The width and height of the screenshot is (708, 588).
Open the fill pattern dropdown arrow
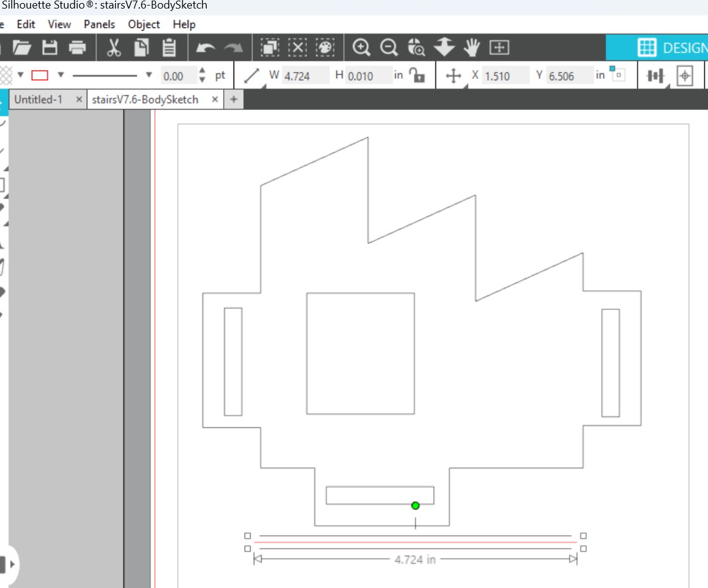pyautogui.click(x=20, y=75)
